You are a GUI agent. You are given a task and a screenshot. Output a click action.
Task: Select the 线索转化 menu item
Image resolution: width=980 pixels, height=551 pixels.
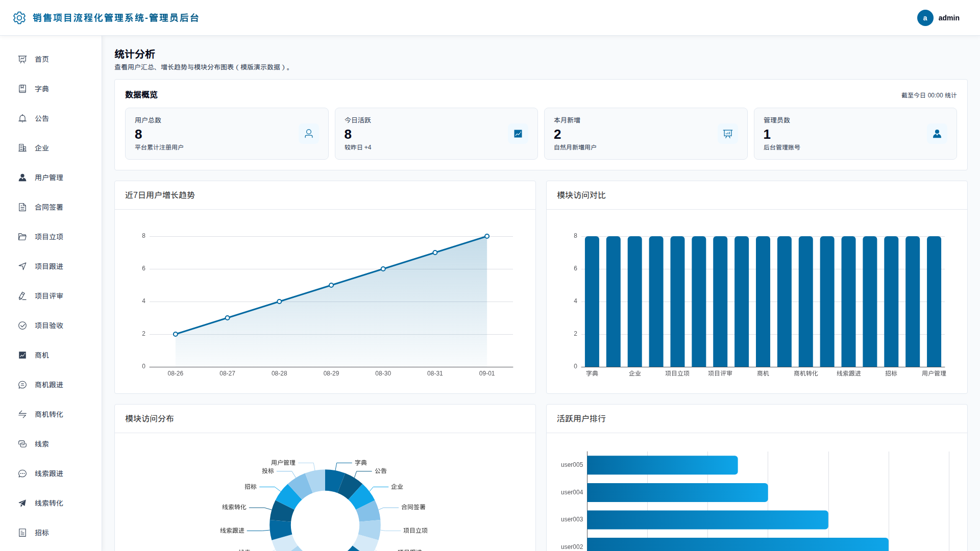coord(51,503)
